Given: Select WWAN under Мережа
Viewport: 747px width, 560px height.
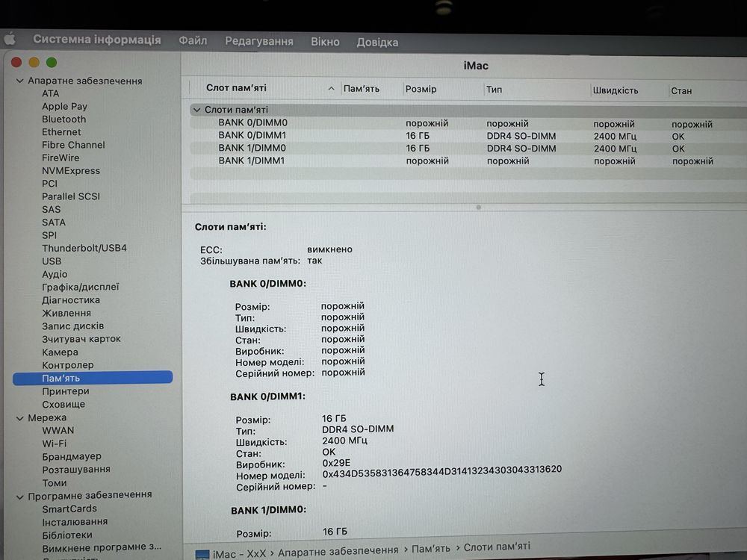Looking at the screenshot, I should point(58,431).
